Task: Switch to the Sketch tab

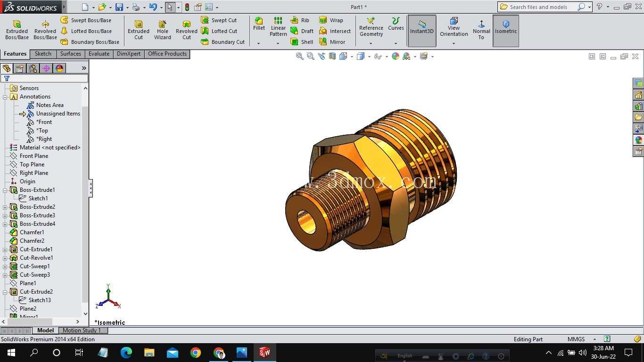Action: [43, 54]
